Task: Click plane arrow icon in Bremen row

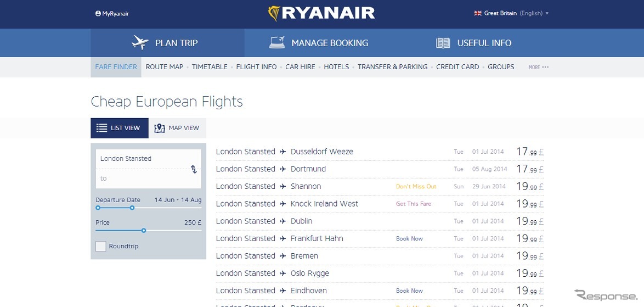Action: click(283, 255)
